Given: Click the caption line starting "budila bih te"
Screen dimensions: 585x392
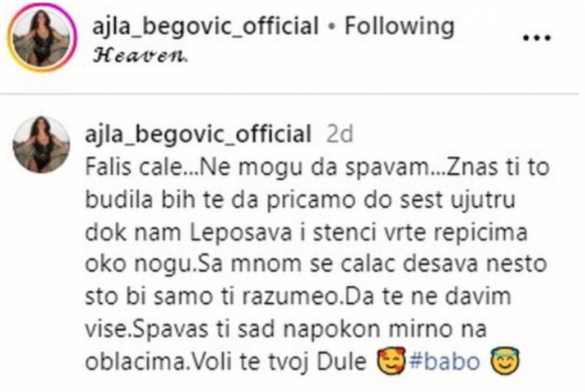Looking at the screenshot, I should (301, 200).
